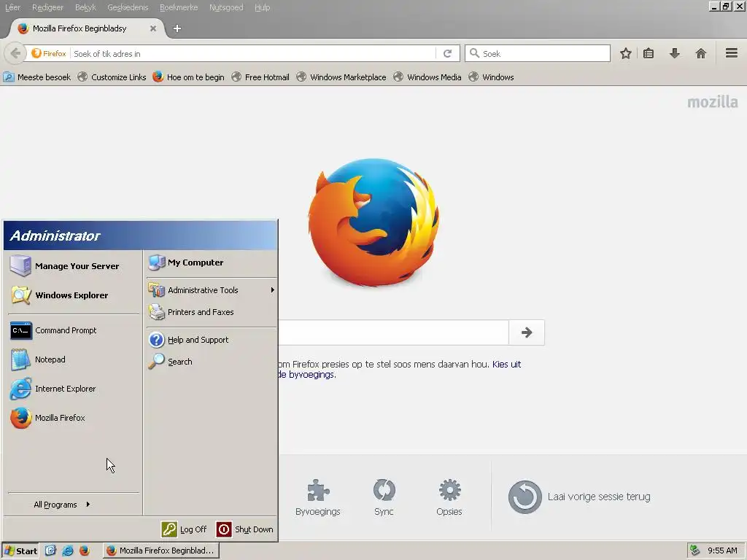Click the Firefox back arrow button
Image resolution: width=747 pixels, height=560 pixels.
[x=15, y=53]
